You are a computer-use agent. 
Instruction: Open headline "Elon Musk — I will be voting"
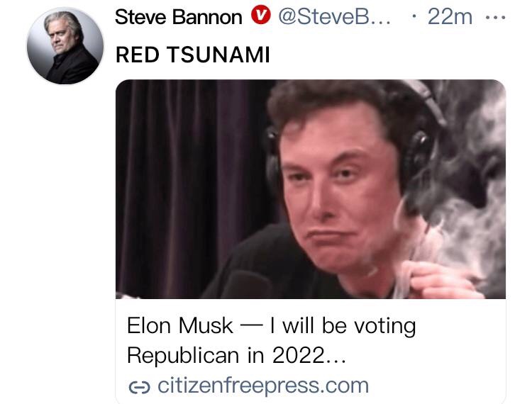[x=272, y=326]
